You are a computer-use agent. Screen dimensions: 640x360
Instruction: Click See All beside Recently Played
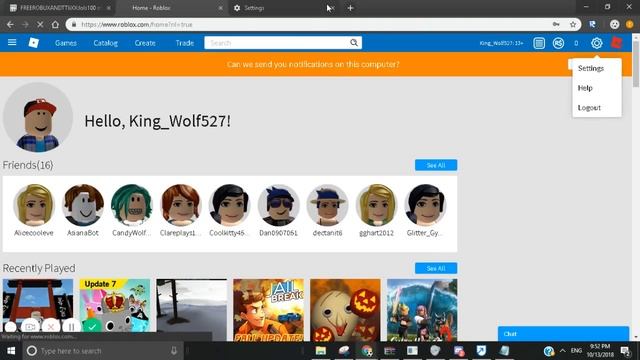pyautogui.click(x=436, y=268)
